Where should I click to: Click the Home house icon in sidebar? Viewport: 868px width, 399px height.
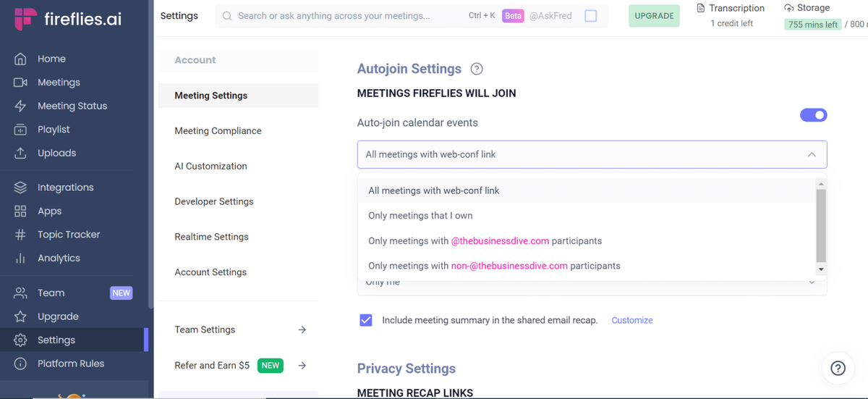click(x=20, y=59)
